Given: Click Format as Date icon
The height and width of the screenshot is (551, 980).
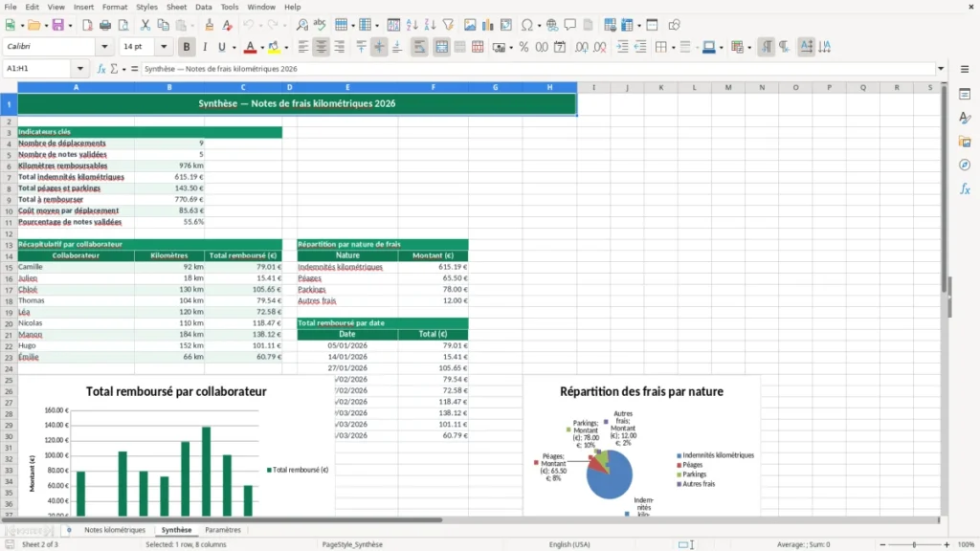Looking at the screenshot, I should pyautogui.click(x=560, y=47).
